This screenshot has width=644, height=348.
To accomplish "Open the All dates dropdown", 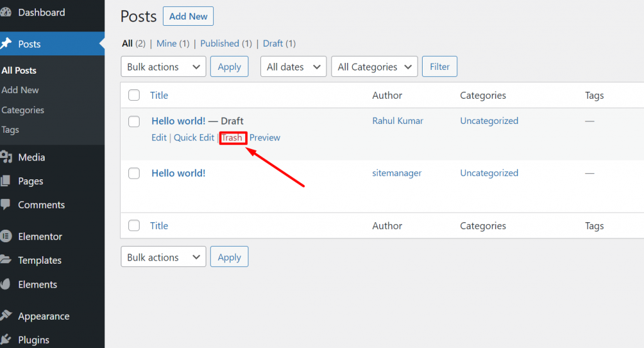I will [293, 67].
